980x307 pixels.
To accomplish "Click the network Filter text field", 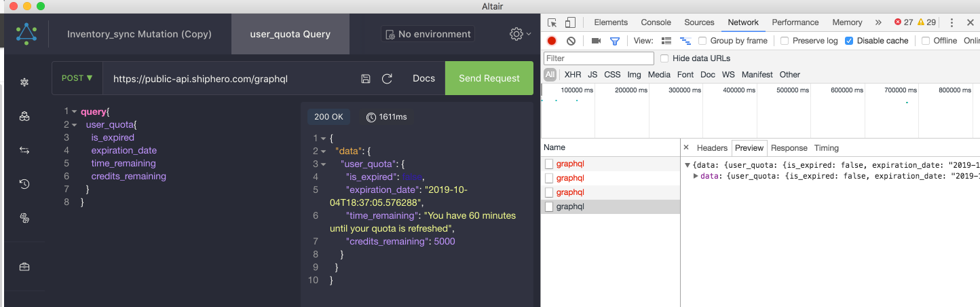I will click(599, 58).
